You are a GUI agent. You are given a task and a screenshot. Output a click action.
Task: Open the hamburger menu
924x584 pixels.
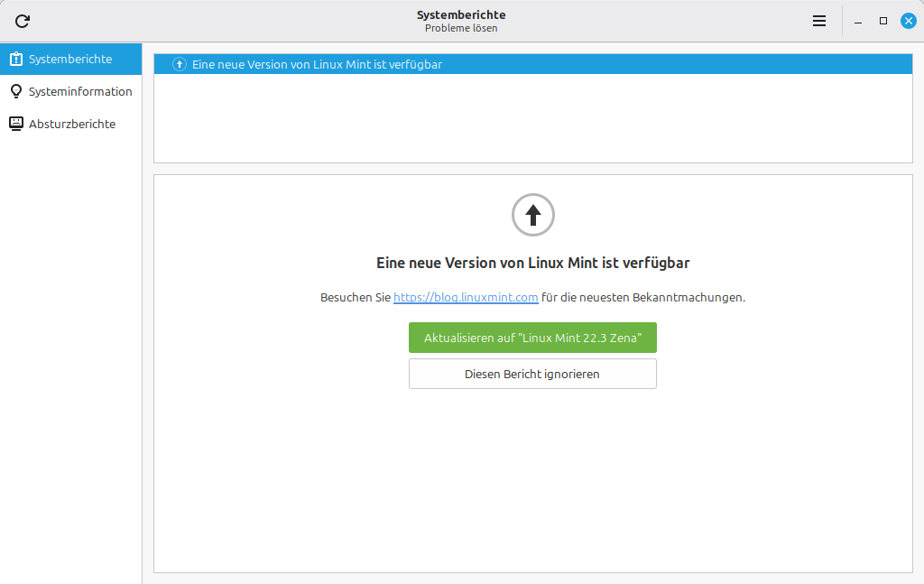point(819,21)
